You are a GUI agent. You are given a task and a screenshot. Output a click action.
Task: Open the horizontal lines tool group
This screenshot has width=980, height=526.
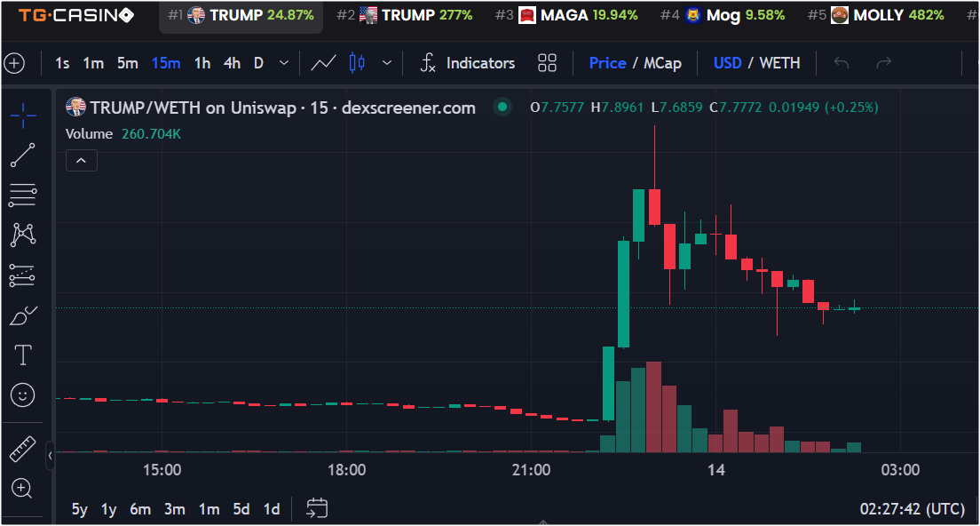(x=23, y=195)
